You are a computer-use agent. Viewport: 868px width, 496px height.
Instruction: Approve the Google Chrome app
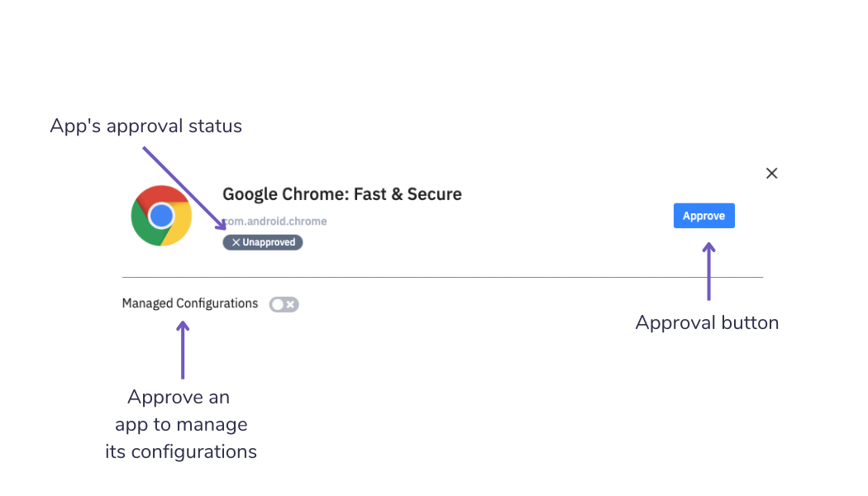pos(703,215)
